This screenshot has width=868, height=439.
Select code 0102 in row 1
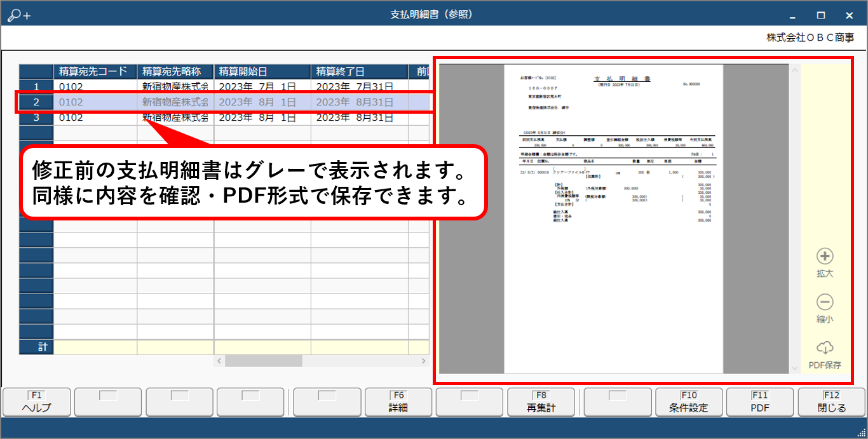[95, 86]
